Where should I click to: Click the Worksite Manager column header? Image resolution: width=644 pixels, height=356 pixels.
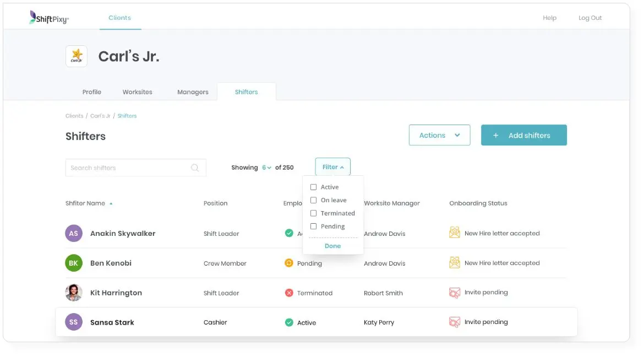[392, 203]
